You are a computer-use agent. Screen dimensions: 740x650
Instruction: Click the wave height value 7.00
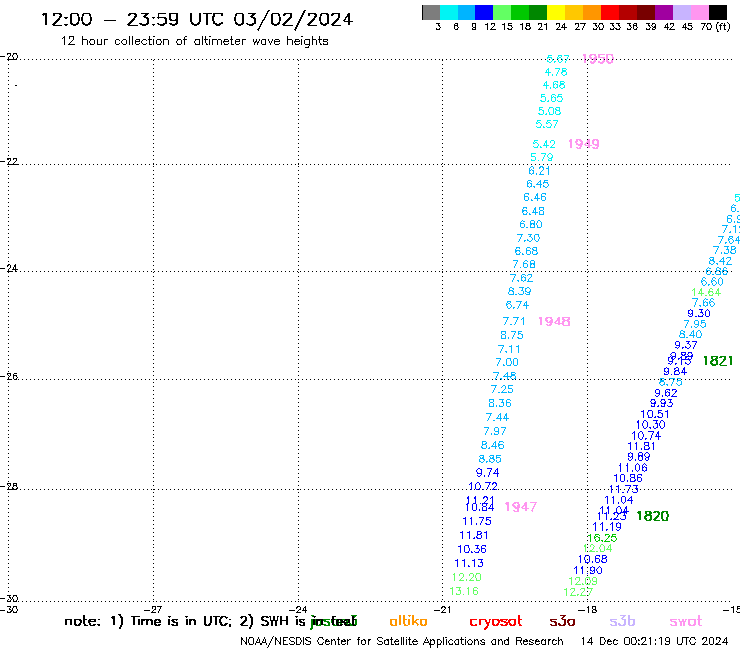(x=507, y=363)
